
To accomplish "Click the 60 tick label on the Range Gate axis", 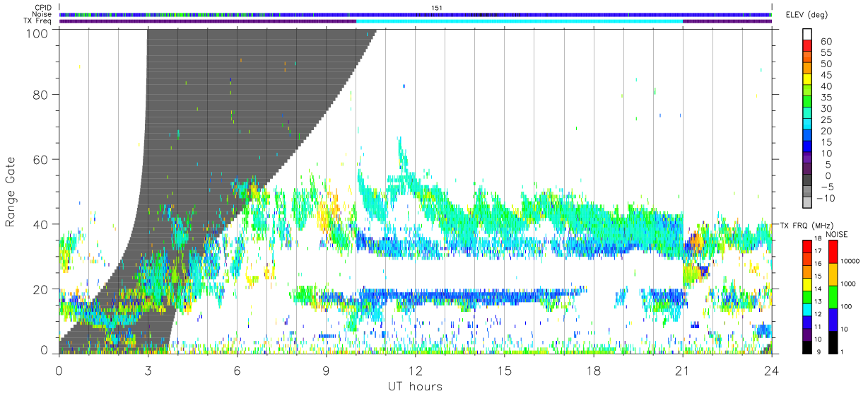I will [x=41, y=159].
